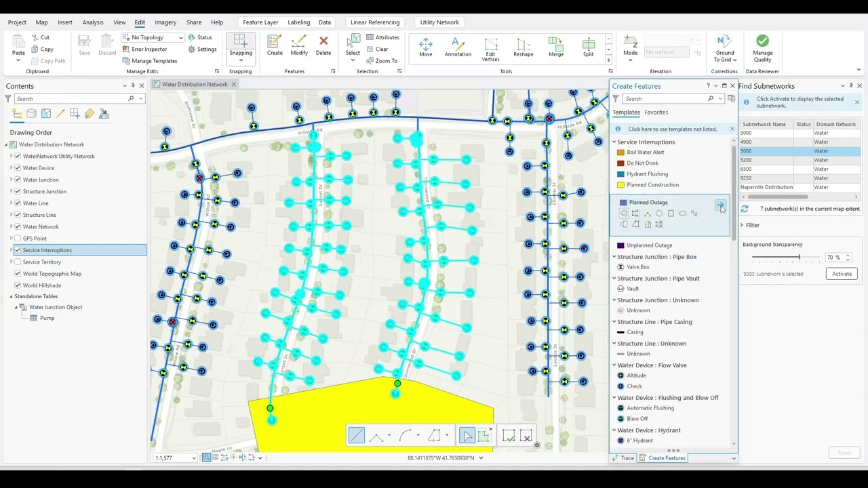Select the Freehand construction tool for Planned Outage

(x=694, y=213)
